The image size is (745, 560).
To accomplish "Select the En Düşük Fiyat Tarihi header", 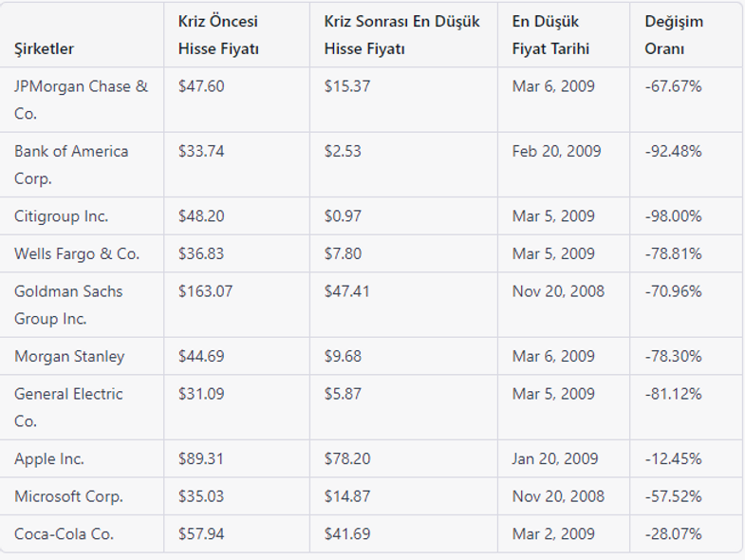I will click(x=550, y=35).
